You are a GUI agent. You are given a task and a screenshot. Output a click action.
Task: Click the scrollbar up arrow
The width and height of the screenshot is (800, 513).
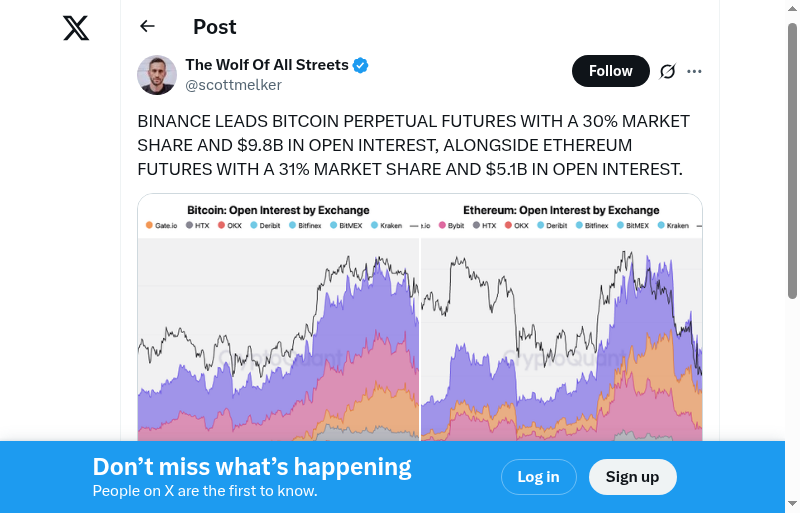coord(792,7)
